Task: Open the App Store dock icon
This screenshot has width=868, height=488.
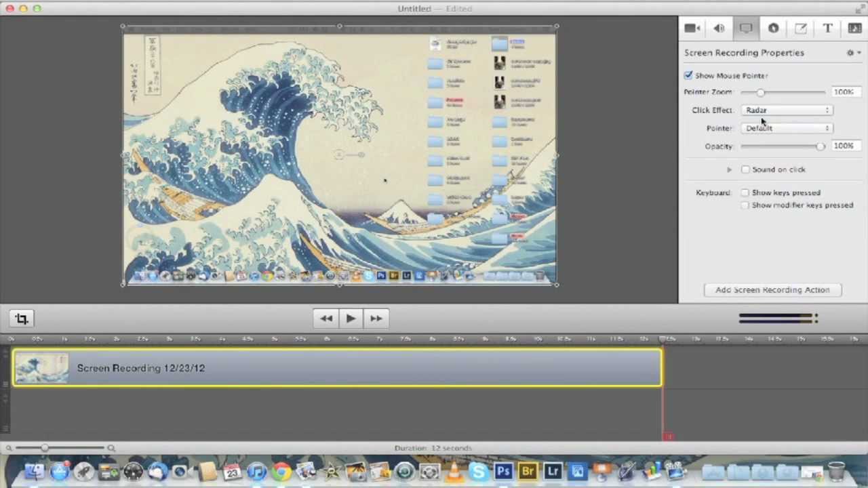Action: click(60, 471)
